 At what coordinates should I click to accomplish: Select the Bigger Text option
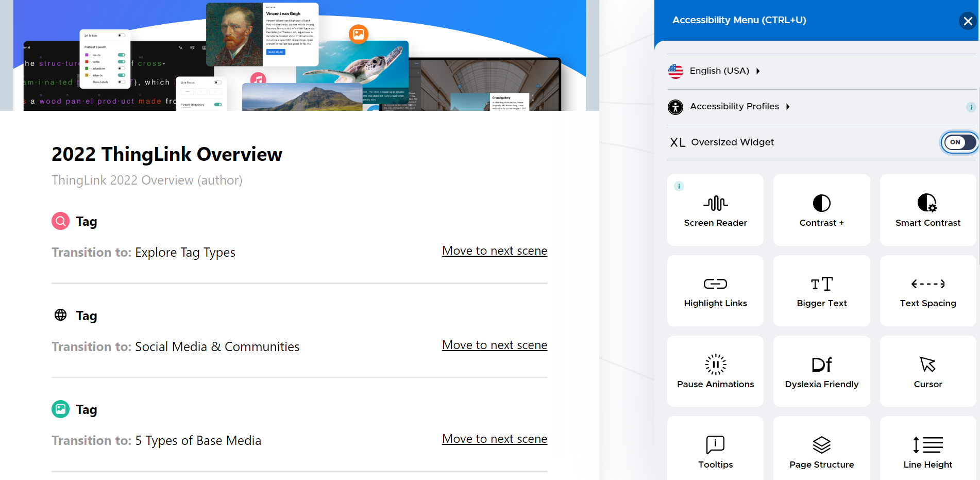[821, 291]
